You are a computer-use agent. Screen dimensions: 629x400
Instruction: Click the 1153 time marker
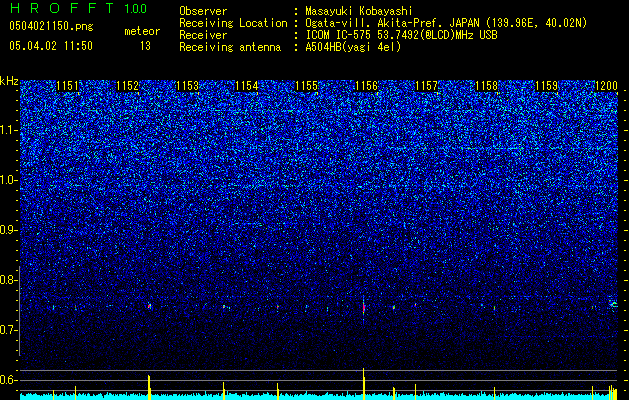(187, 86)
